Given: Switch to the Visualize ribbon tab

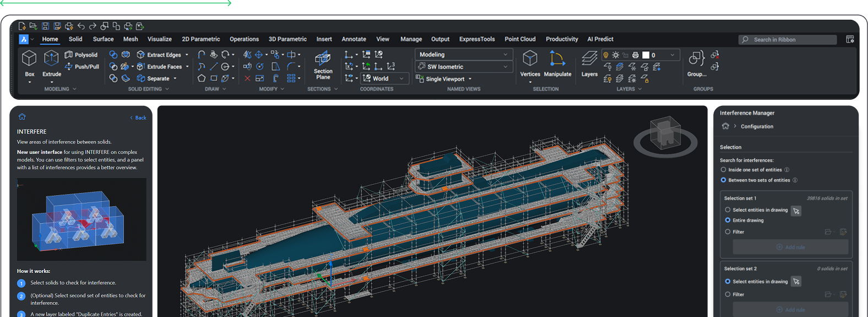Looking at the screenshot, I should 159,39.
